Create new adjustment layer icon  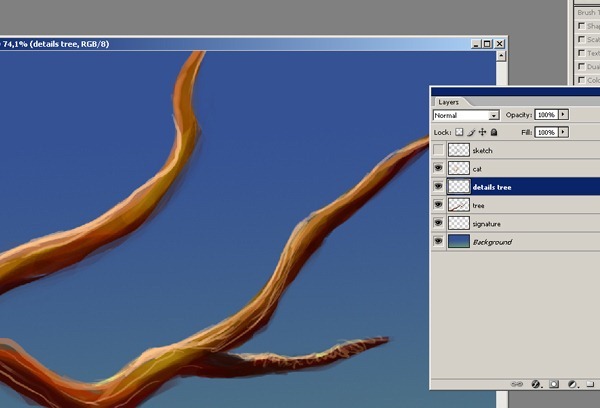tap(572, 383)
